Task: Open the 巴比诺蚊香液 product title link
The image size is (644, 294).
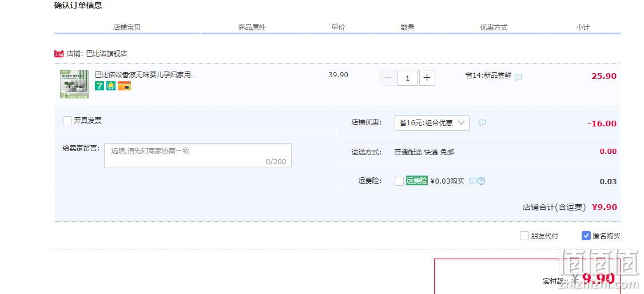Action: [145, 75]
